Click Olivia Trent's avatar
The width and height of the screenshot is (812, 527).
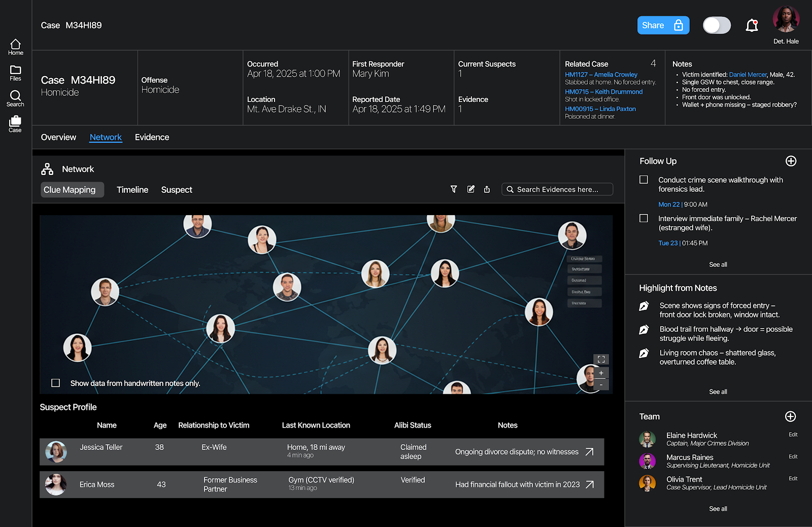pyautogui.click(x=647, y=483)
